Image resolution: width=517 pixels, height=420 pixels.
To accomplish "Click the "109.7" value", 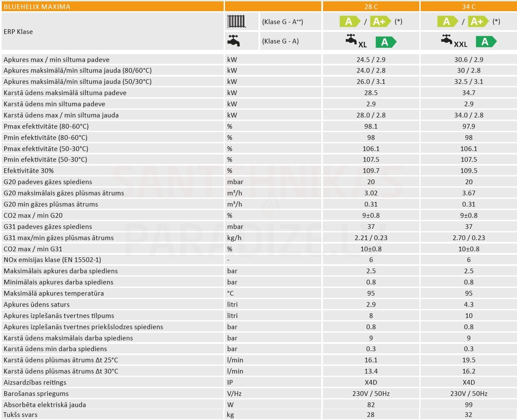I will coord(371,171).
